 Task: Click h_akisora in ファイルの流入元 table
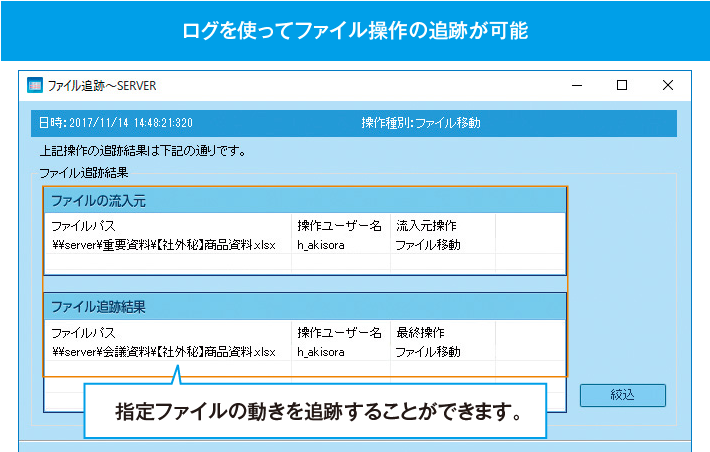pos(321,245)
